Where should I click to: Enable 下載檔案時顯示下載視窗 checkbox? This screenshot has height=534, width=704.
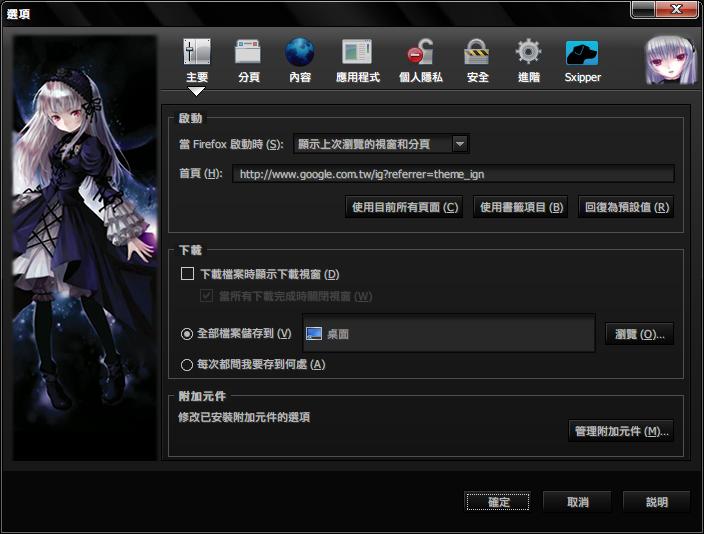point(187,274)
